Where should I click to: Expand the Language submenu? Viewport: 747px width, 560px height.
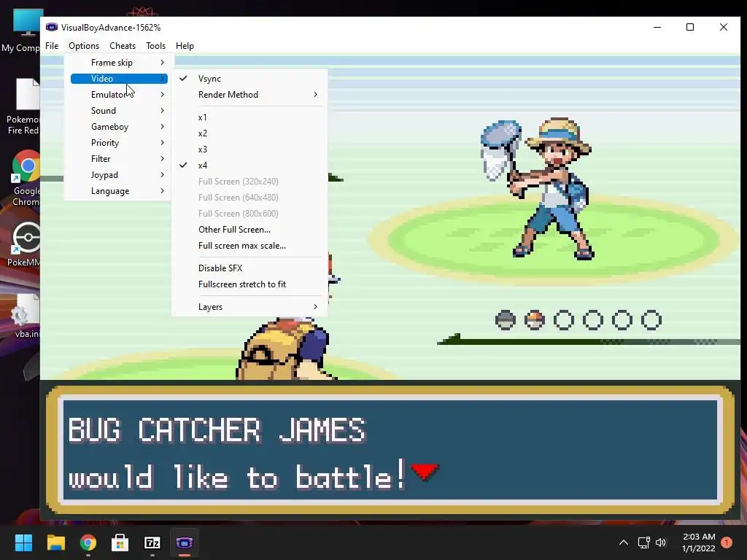pos(119,191)
